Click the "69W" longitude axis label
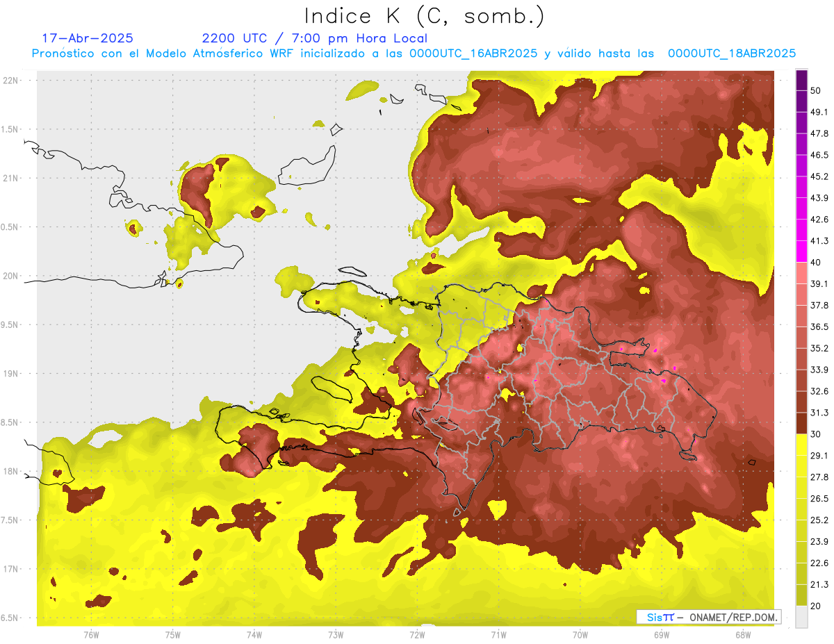Image resolution: width=834 pixels, height=644 pixels. pos(662,635)
